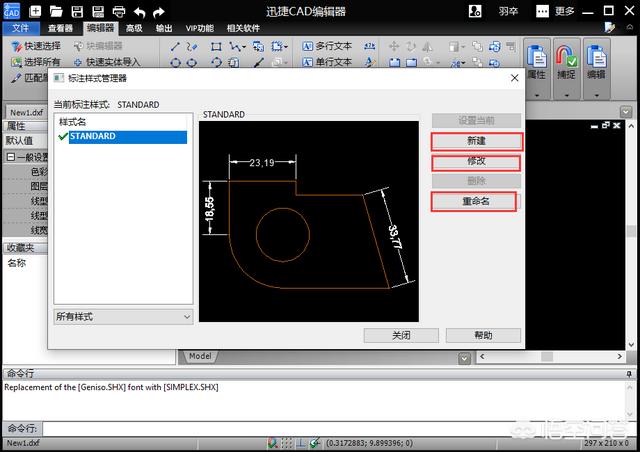The image size is (640, 452).
Task: Click the 新建 new style button
Action: 476,141
